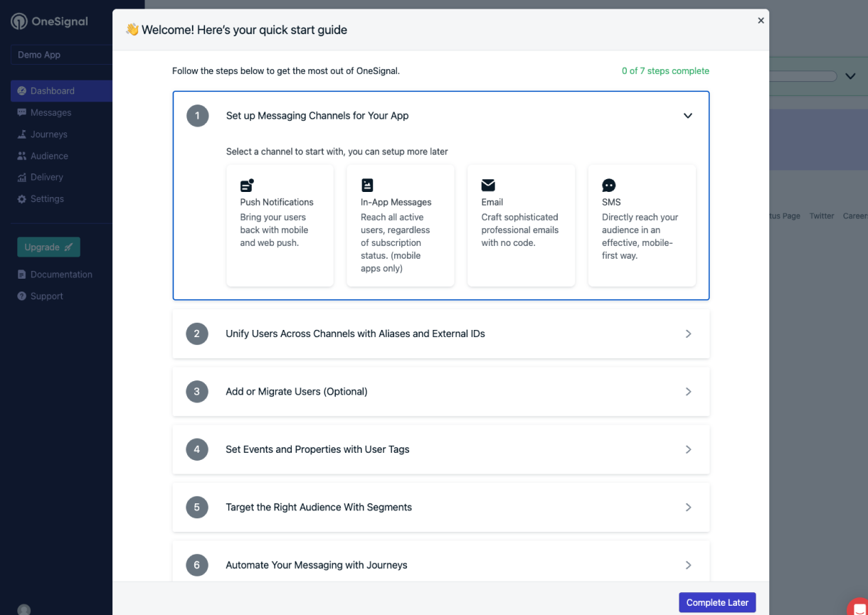Click the Messages chat icon

click(x=21, y=112)
